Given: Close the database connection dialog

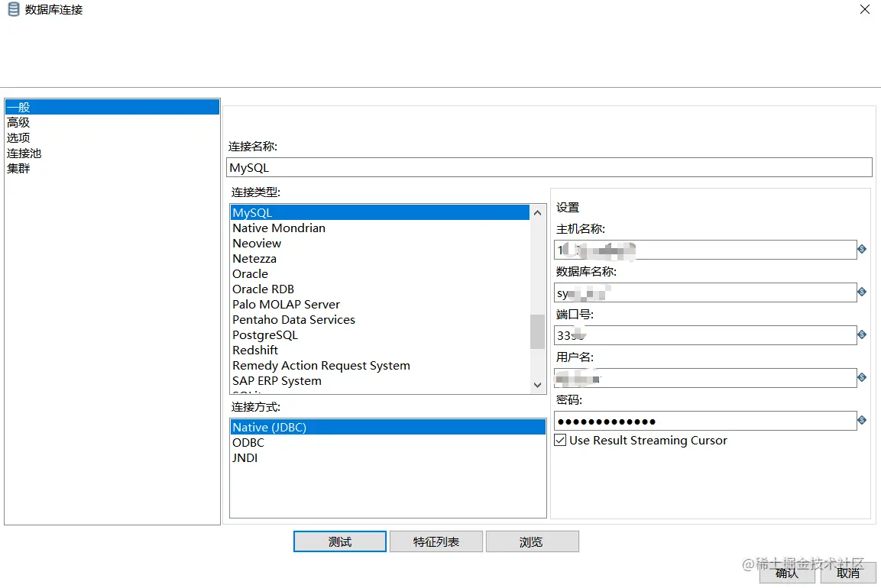Looking at the screenshot, I should [x=865, y=10].
